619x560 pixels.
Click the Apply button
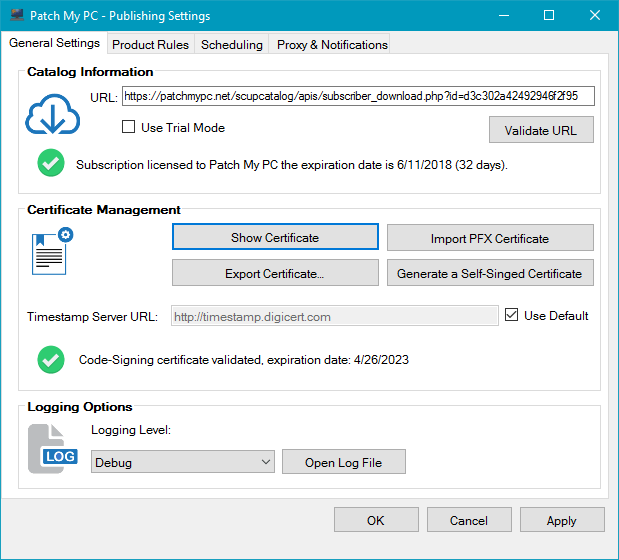coord(562,520)
